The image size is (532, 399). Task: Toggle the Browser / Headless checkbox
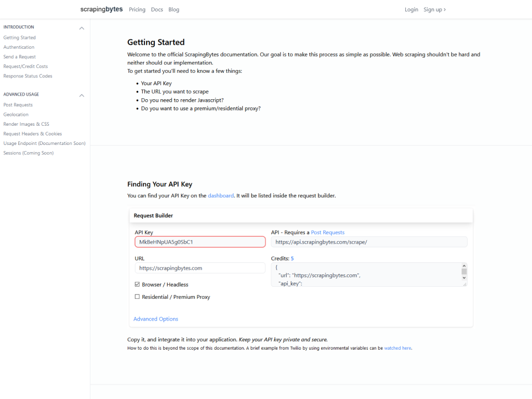coord(137,285)
